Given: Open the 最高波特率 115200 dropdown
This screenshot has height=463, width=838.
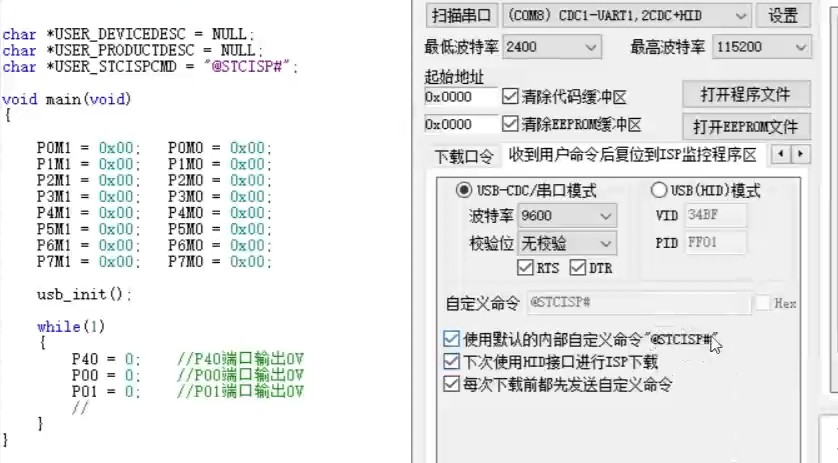Looking at the screenshot, I should [x=761, y=47].
